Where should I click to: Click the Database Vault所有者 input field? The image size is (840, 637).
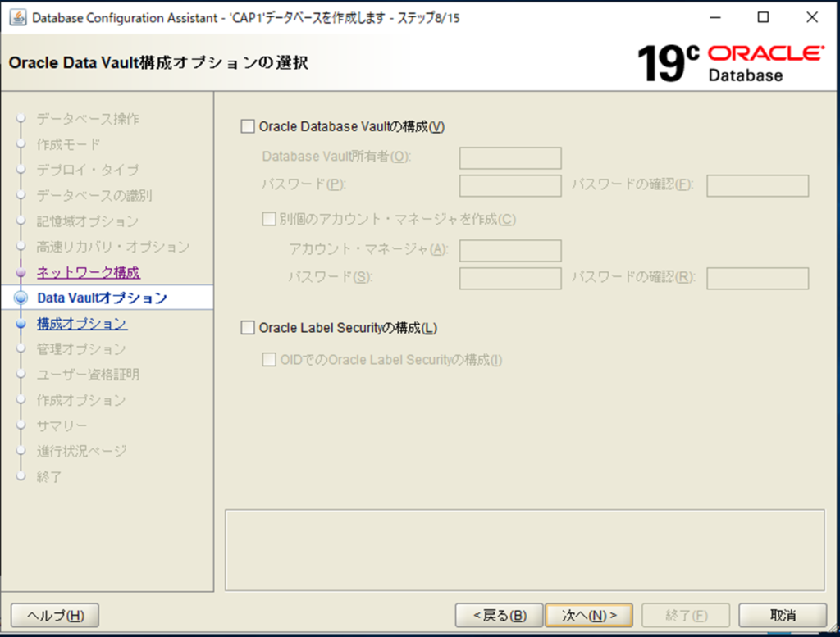click(x=510, y=157)
